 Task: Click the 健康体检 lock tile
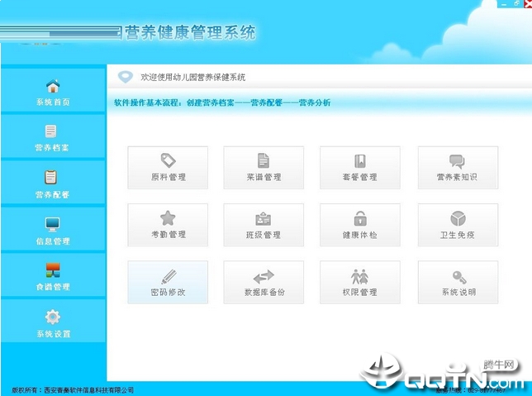pyautogui.click(x=360, y=225)
